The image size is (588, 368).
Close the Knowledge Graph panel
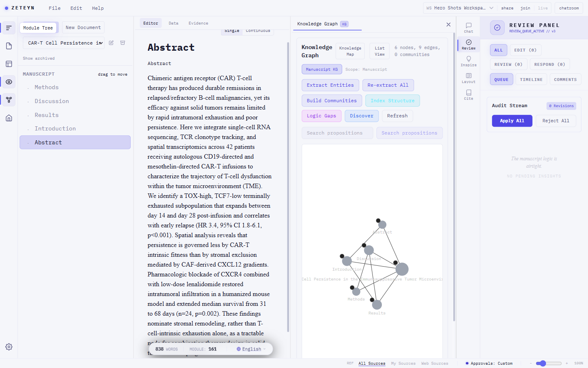[x=448, y=25]
